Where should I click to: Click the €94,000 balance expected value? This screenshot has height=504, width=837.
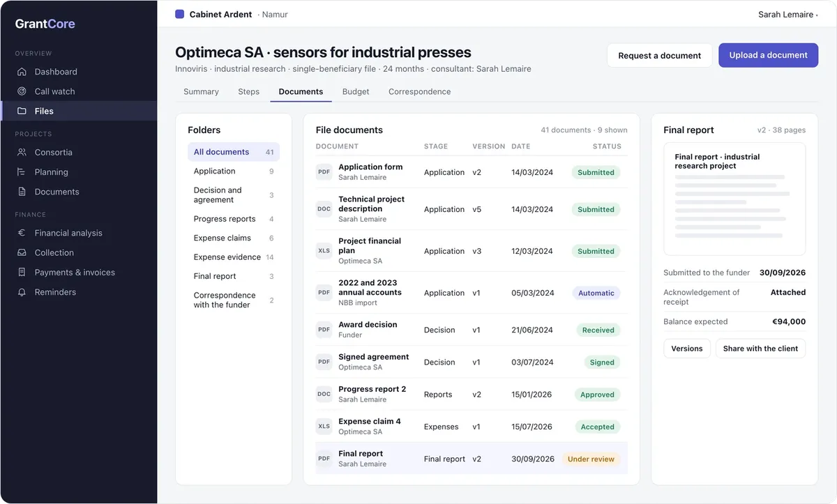(x=789, y=321)
